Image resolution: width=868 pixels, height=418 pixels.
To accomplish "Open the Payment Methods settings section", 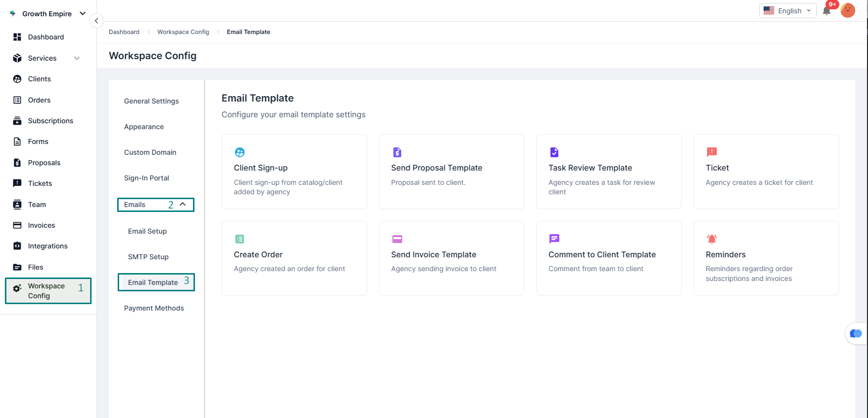I will pos(154,308).
